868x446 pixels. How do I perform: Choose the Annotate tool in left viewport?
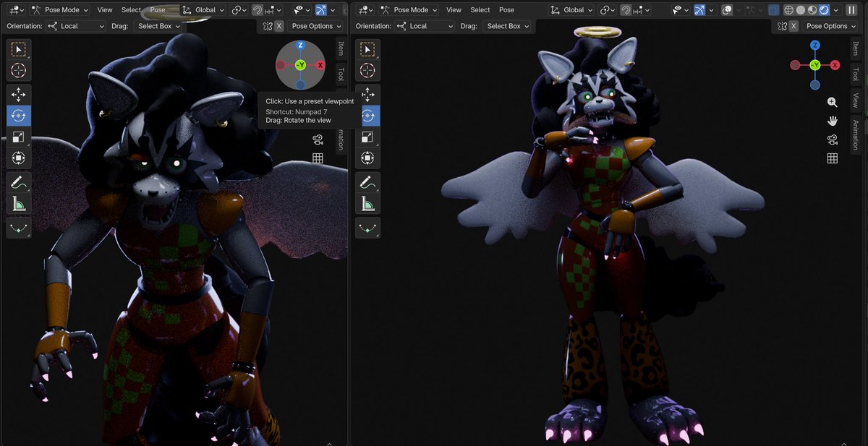pos(19,182)
